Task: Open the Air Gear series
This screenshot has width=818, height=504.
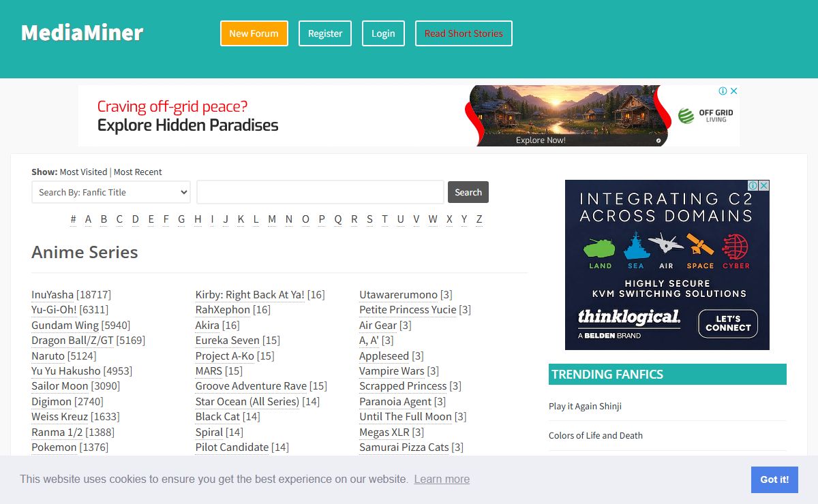Action: pos(378,326)
